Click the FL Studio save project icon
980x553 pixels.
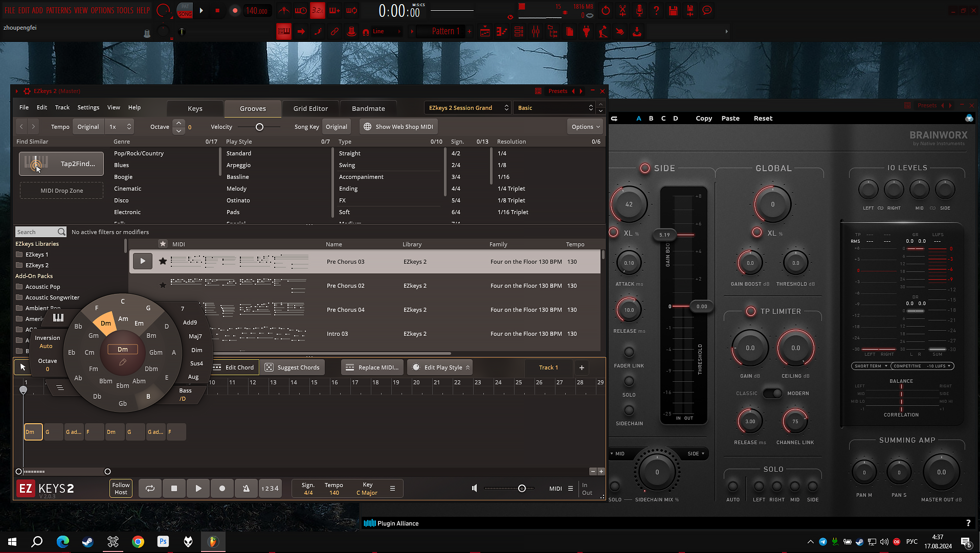tap(673, 10)
